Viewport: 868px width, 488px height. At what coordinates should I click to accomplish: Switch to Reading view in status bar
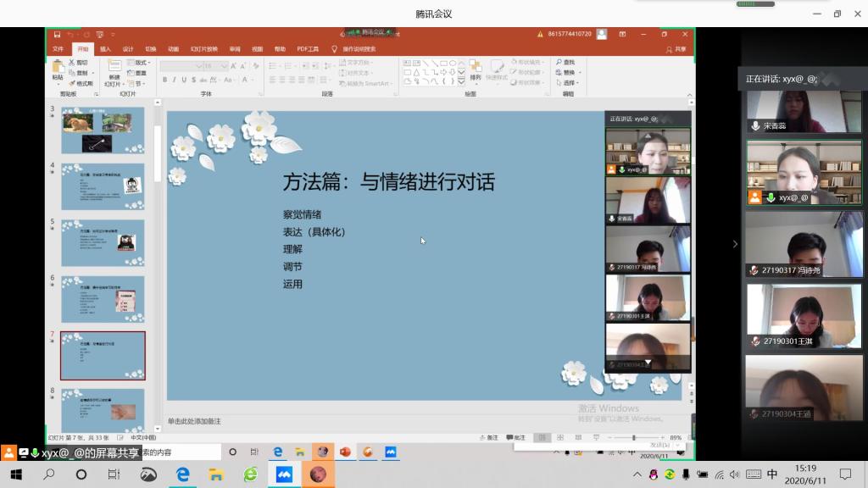pyautogui.click(x=578, y=438)
